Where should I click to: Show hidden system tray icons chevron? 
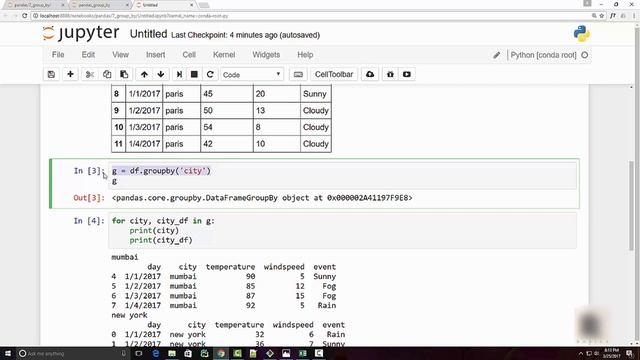coord(580,353)
